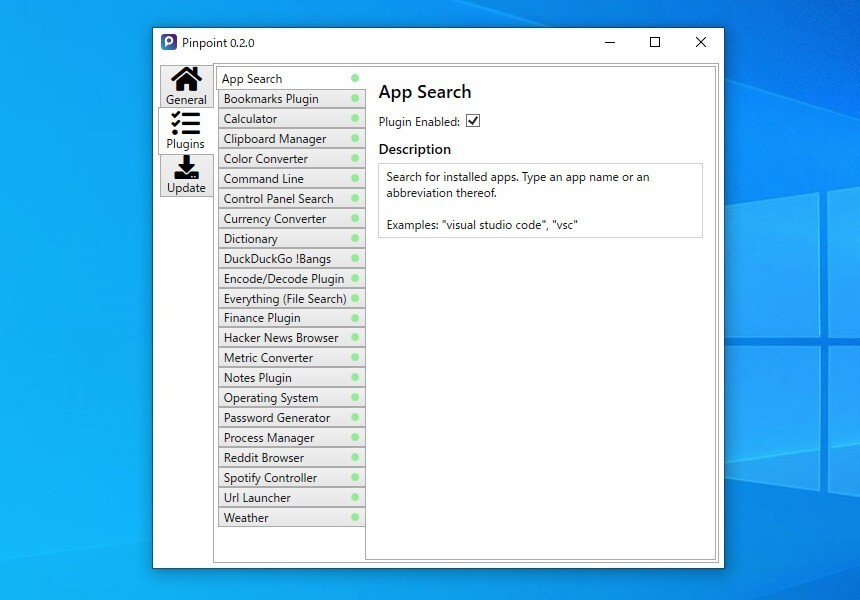This screenshot has height=600, width=860.
Task: Select the Bookmarks Plugin tab
Action: click(x=271, y=99)
